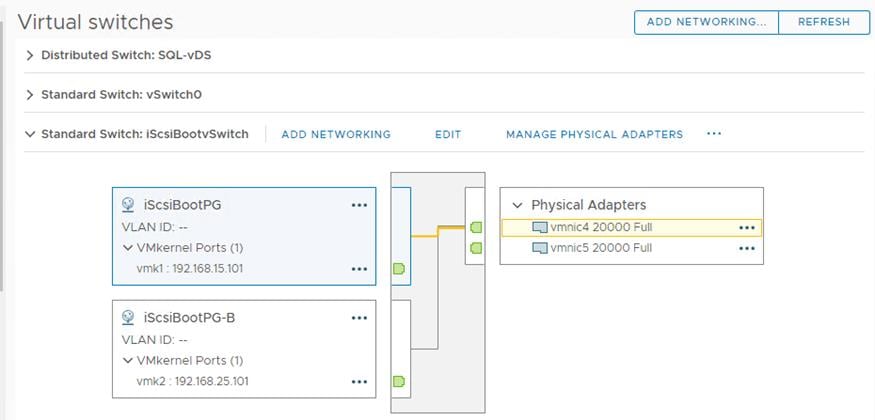The image size is (875, 420).
Task: Click the EDIT link for iScsiBootvSwitch
Action: coord(448,134)
